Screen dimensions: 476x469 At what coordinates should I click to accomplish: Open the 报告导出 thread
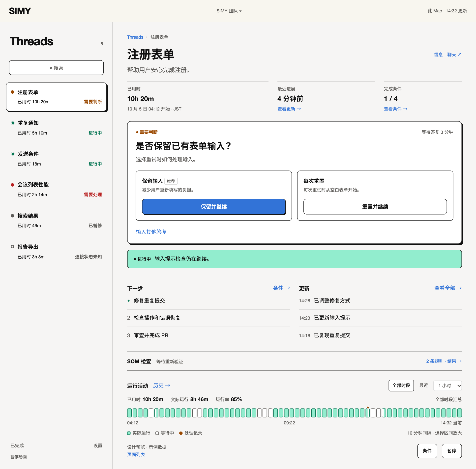point(56,251)
